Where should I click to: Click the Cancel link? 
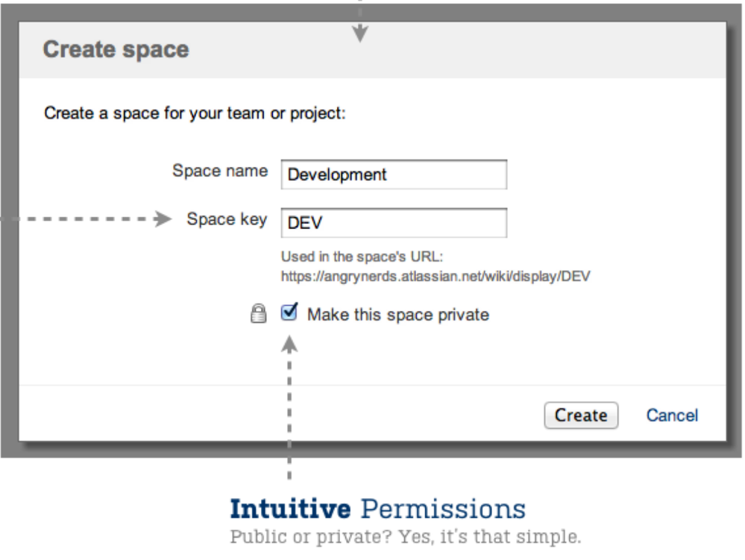point(672,415)
